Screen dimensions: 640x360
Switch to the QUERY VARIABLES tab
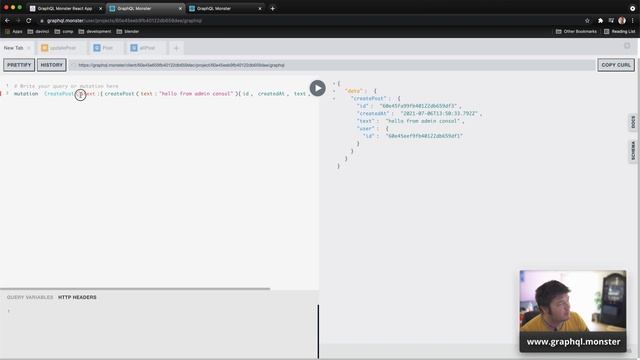tap(30, 297)
